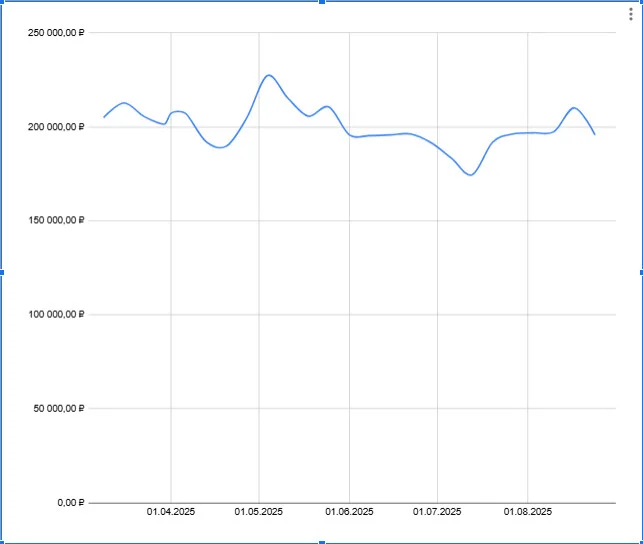This screenshot has height=544, width=643.
Task: Click the right-middle chart selection handle
Action: tap(641, 272)
